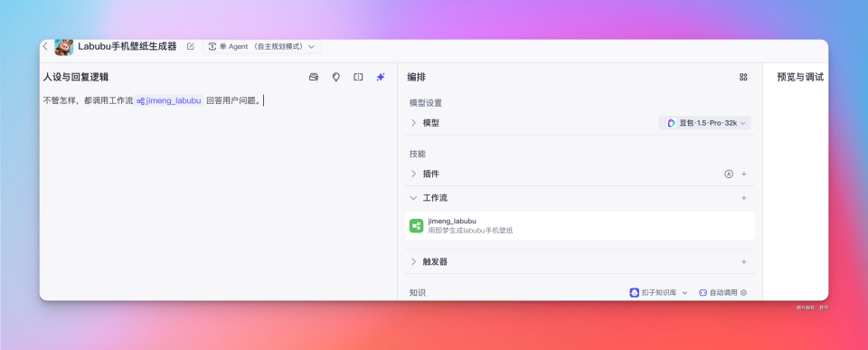Open 自动调用 settings gear icon

tap(744, 292)
